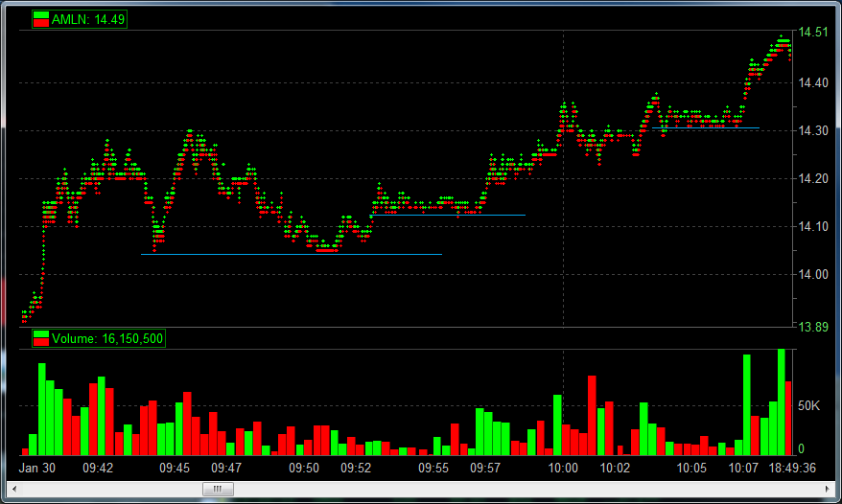Click the right scroll arrow of the scrollbar
The height and width of the screenshot is (504, 842).
tap(827, 489)
